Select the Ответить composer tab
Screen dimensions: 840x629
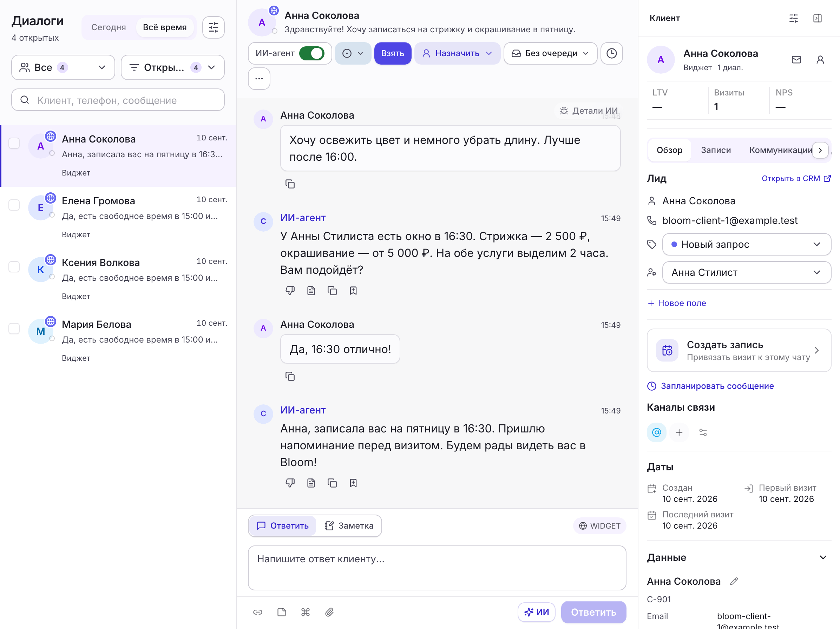pos(283,526)
